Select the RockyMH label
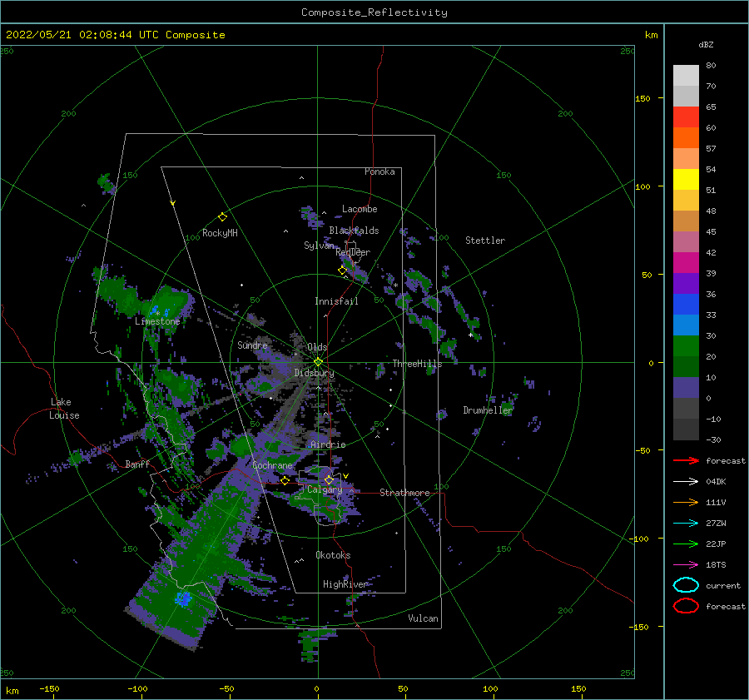 pos(220,233)
